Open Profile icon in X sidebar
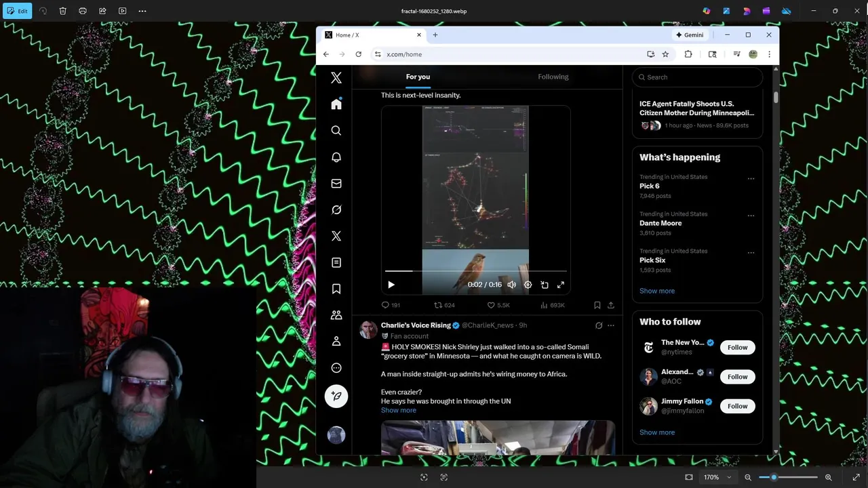 point(336,342)
